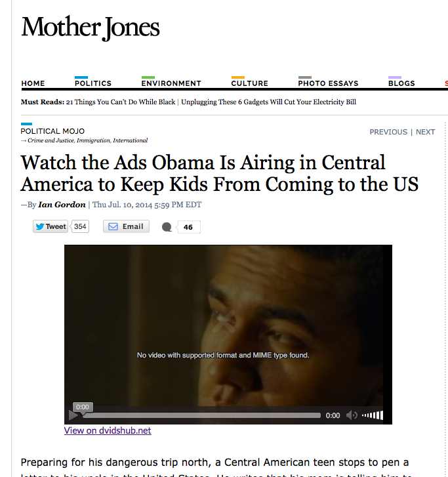Screen dimensions: 448x477
Task: Open '21 Things You Can't Do While Black'
Action: click(x=121, y=102)
